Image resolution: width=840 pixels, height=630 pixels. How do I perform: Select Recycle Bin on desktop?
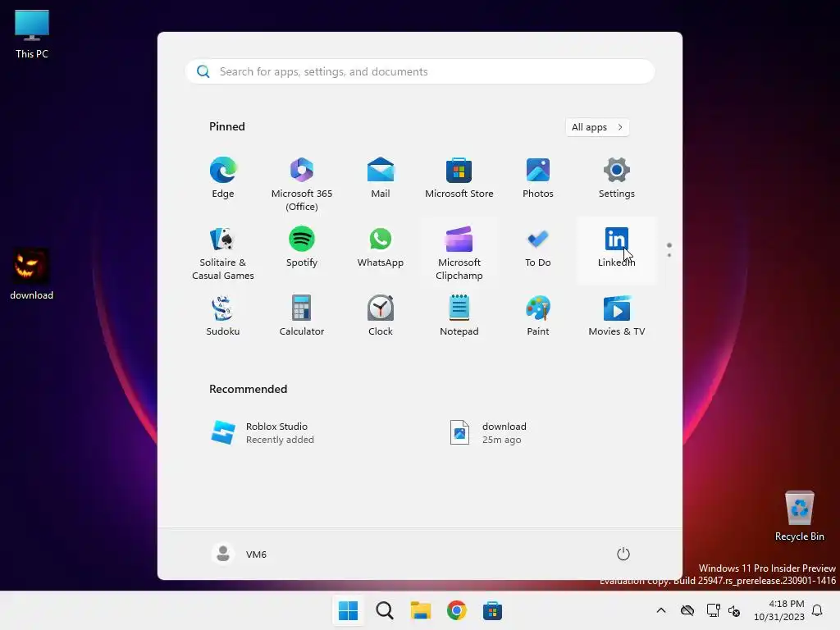[x=799, y=516]
